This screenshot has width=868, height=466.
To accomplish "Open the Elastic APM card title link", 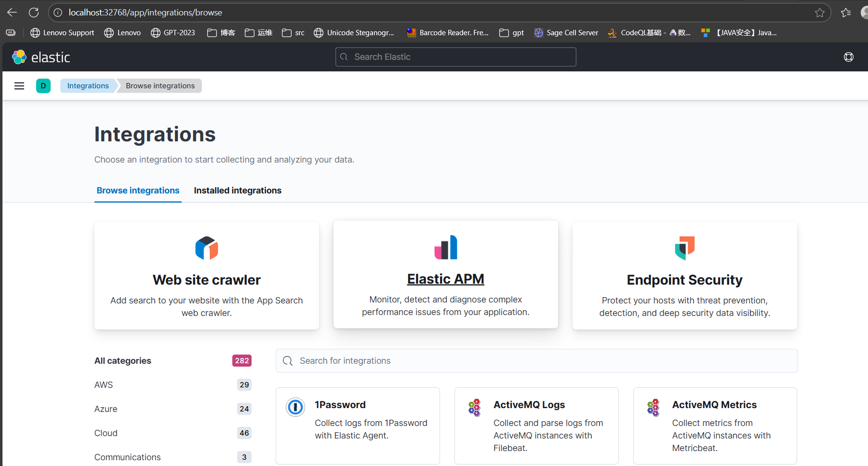I will coord(445,279).
